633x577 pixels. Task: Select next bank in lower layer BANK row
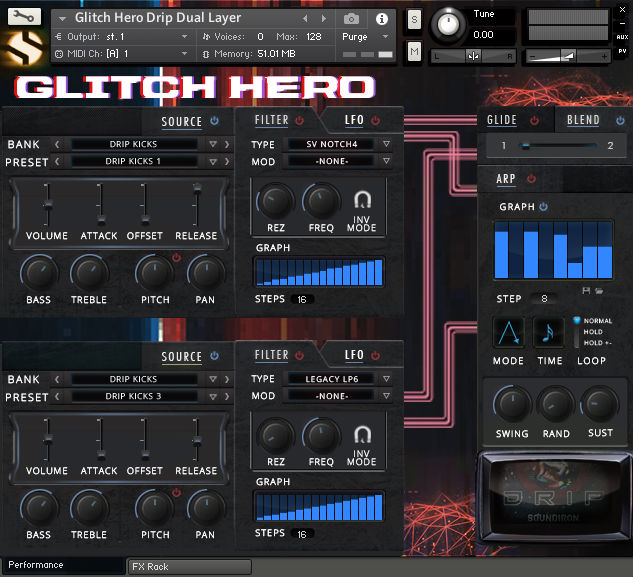click(x=227, y=379)
